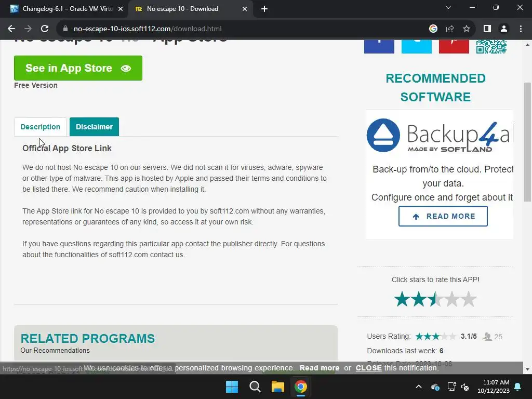Viewport: 532px width, 399px height.
Task: Click the cloud sync tray icon
Action: click(435, 387)
